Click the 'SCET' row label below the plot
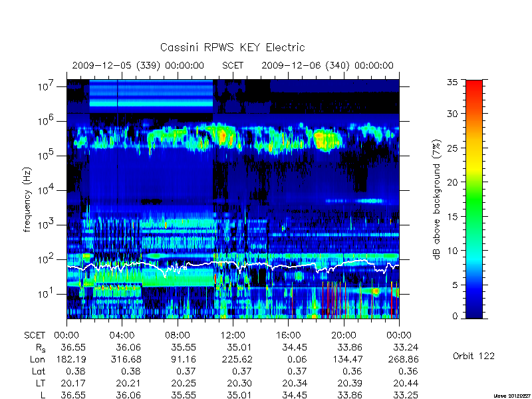The image size is (532, 399). (x=35, y=335)
